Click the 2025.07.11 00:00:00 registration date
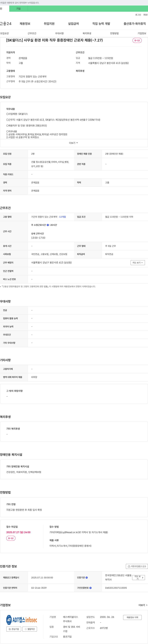Image resolution: width=148 pixels, height=644 pixels. click(42, 577)
